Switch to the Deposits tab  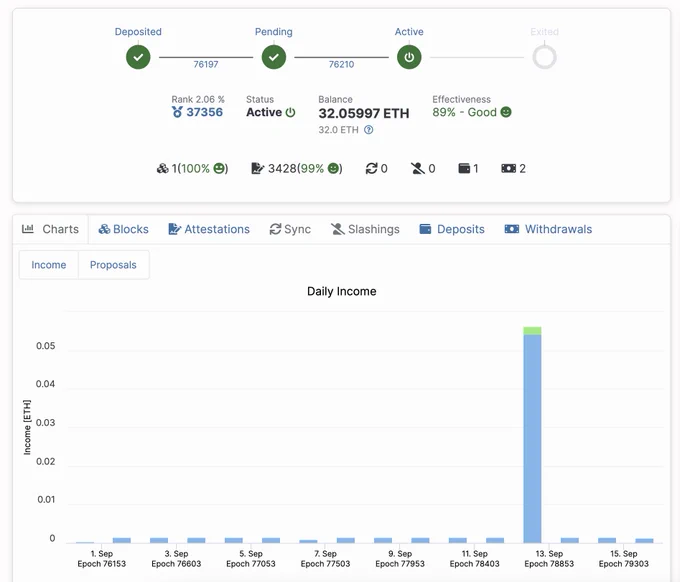click(x=452, y=229)
